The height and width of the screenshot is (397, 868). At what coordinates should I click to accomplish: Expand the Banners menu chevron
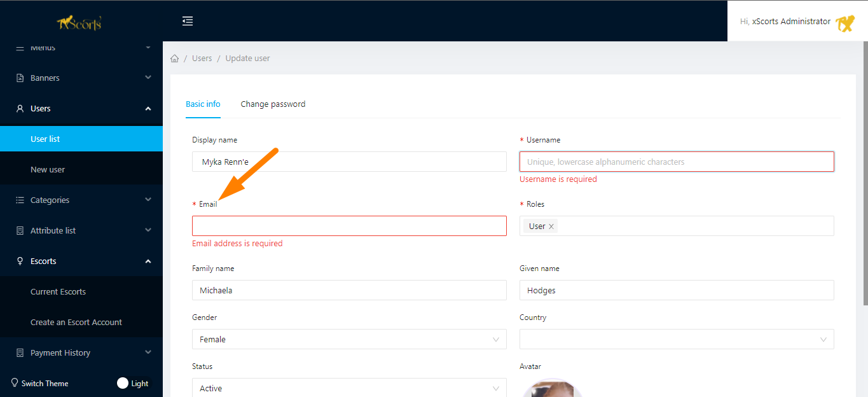pyautogui.click(x=148, y=78)
